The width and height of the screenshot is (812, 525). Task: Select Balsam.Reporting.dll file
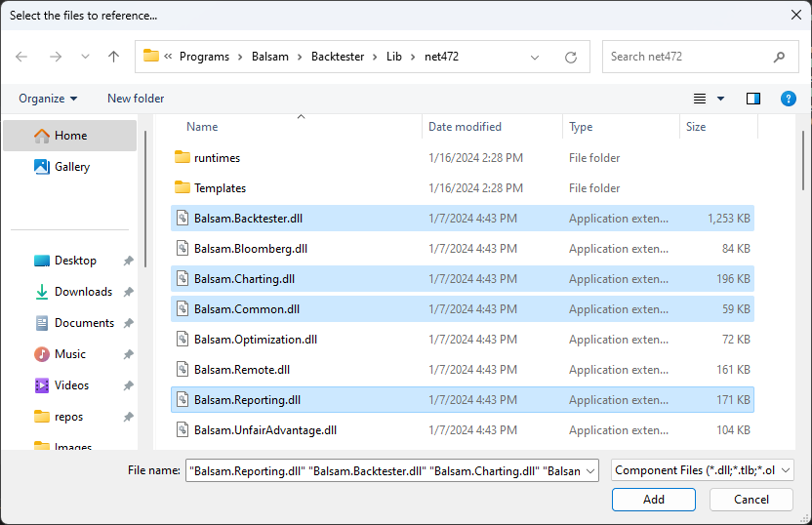463,400
